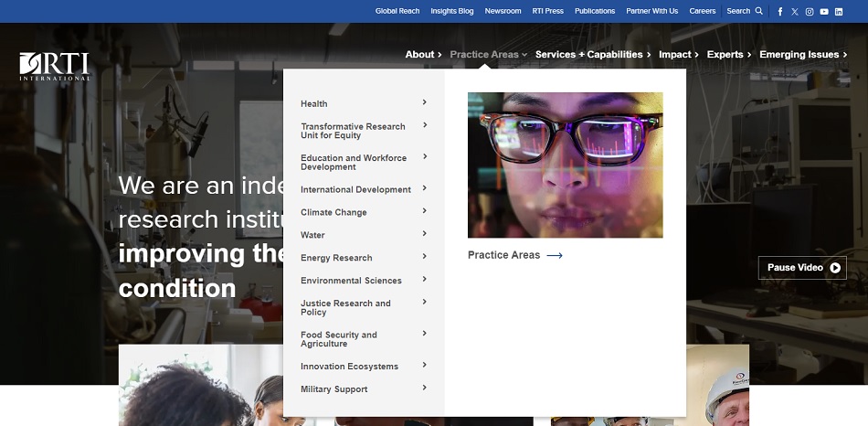Expand the Climate Change chevron

coord(425,211)
